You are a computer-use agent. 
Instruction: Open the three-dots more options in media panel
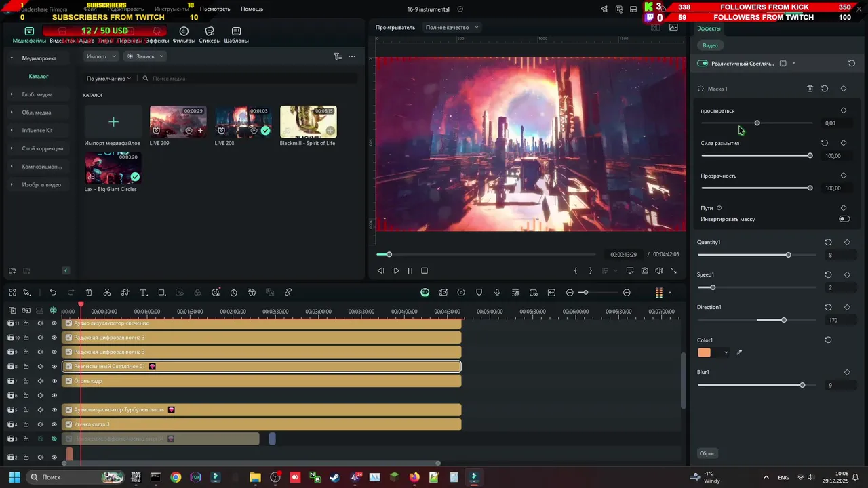(351, 56)
